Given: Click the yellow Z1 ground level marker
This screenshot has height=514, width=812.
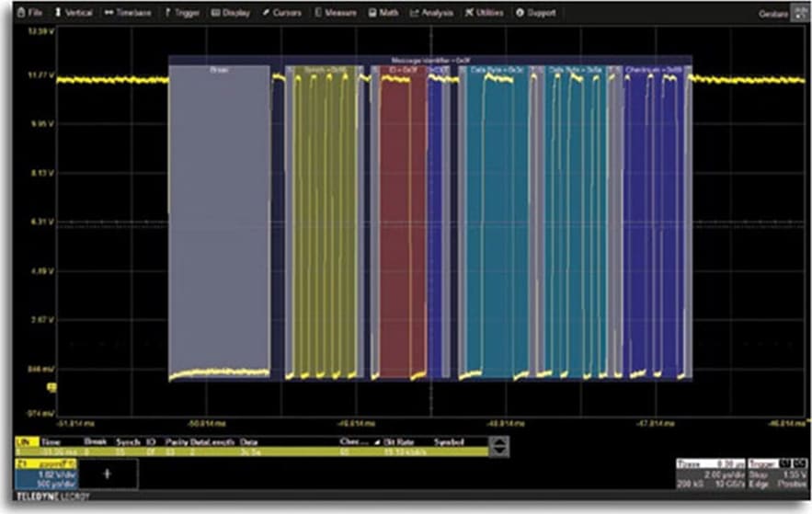Looking at the screenshot, I should tap(51, 387).
